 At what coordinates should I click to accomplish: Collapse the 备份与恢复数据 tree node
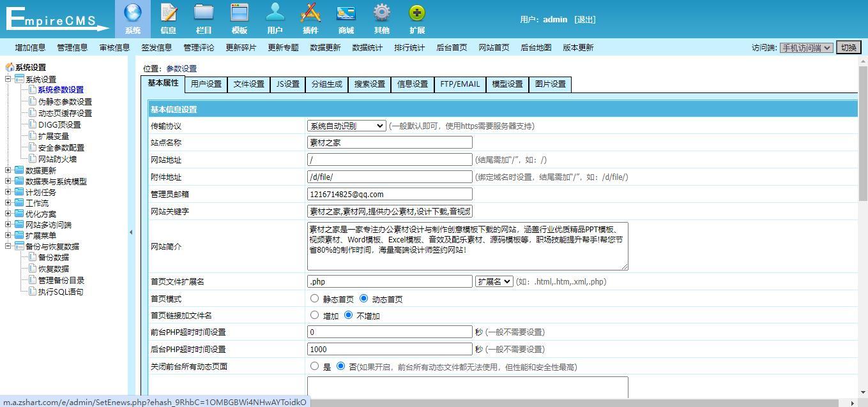click(x=8, y=246)
